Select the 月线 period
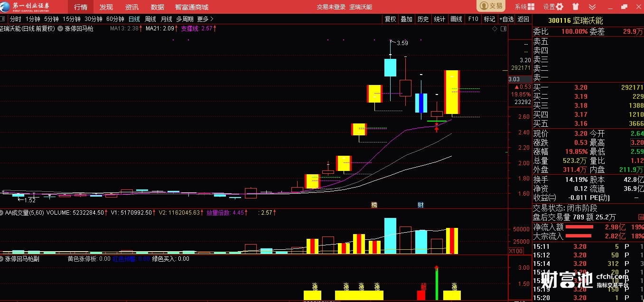This screenshot has width=644, height=302. point(167,19)
